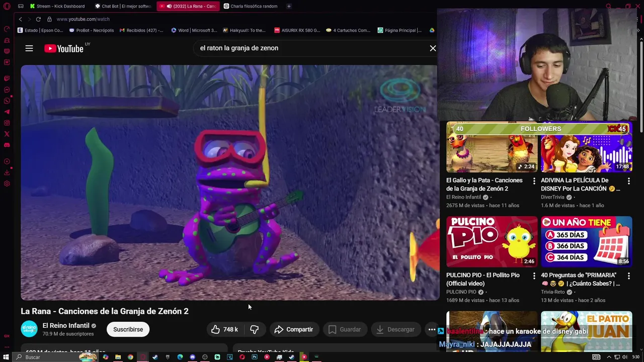This screenshot has width=644, height=362.
Task: Go back with browser back arrow
Action: tap(20, 19)
